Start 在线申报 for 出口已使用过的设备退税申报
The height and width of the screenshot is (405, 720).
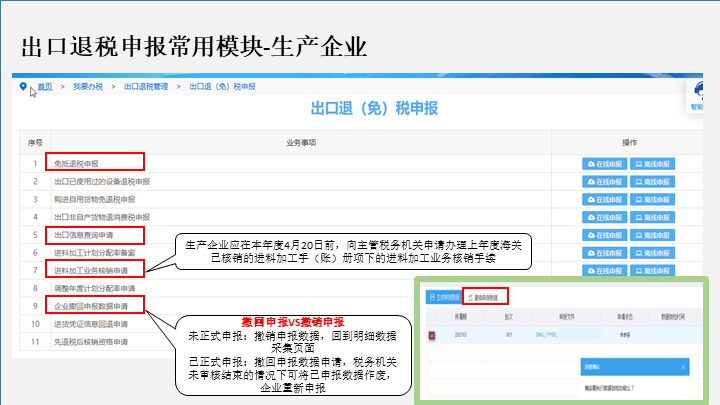(604, 182)
